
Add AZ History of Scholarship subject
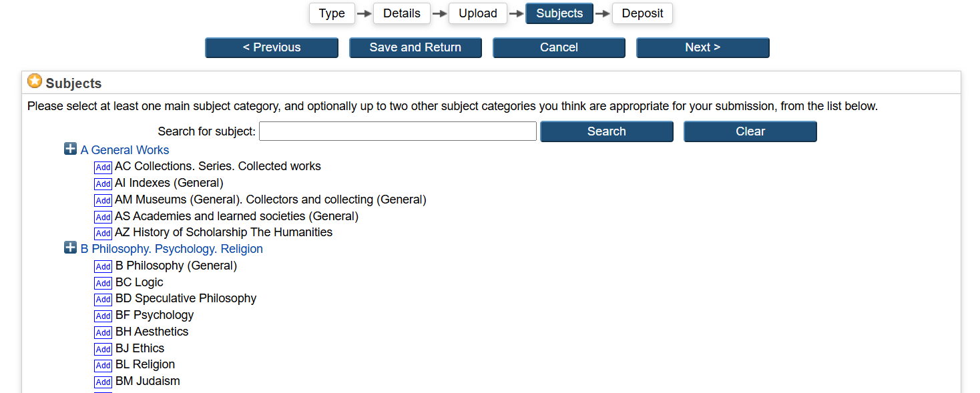click(x=103, y=233)
